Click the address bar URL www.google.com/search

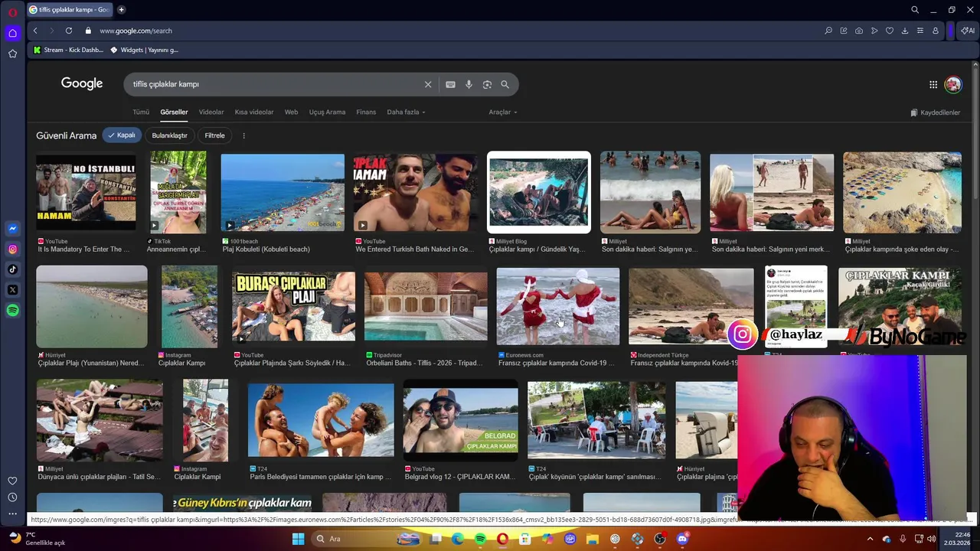coord(136,31)
